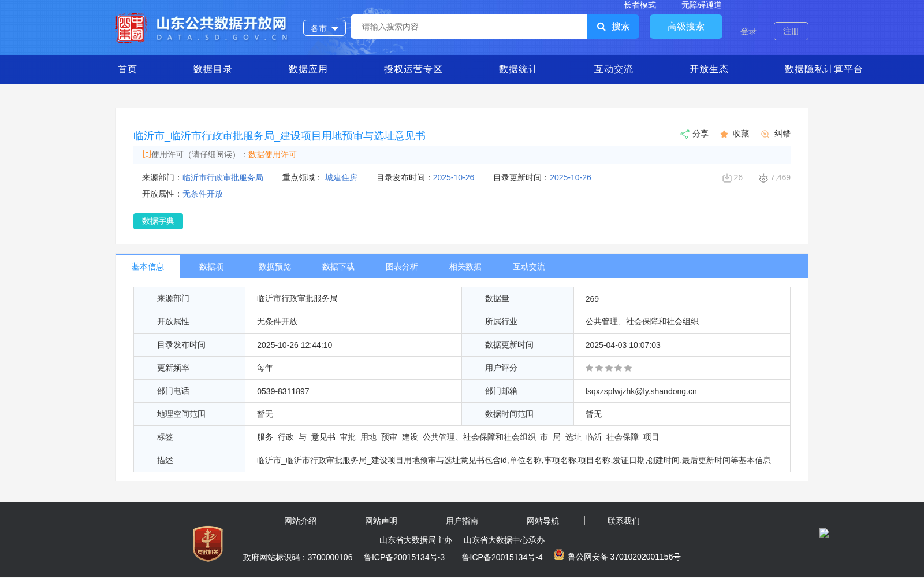Viewport: 924px width, 578px height.
Task: Click the bookmark icon beside 使用许可
Action: [x=147, y=154]
